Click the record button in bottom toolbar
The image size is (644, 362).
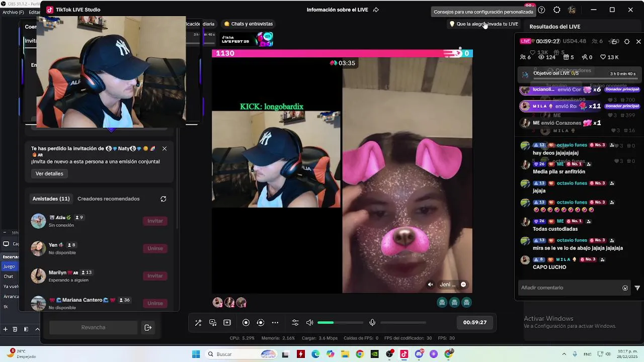coord(246,323)
